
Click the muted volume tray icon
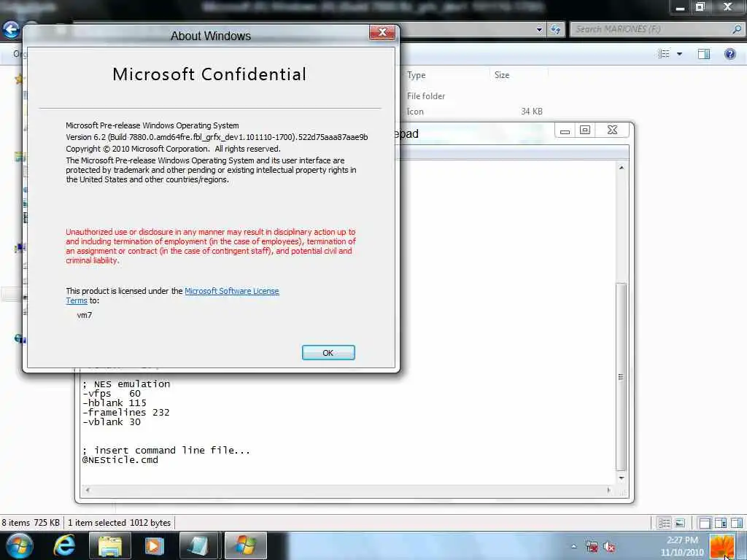click(609, 546)
